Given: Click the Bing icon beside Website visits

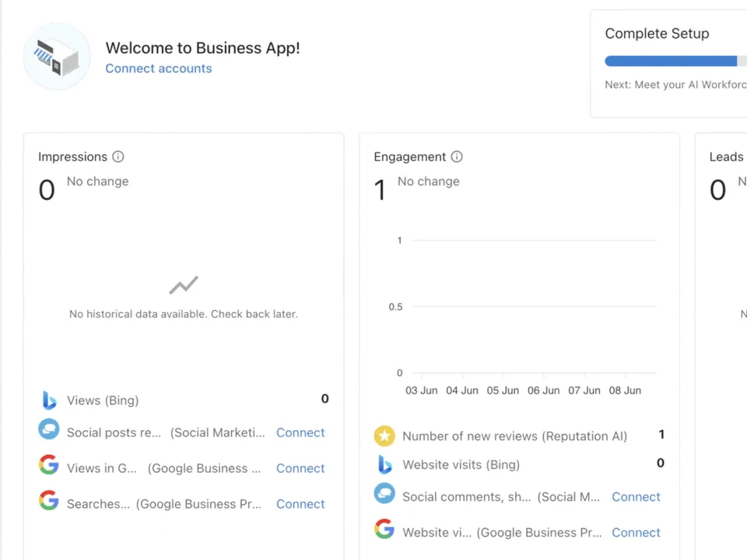Looking at the screenshot, I should [385, 464].
